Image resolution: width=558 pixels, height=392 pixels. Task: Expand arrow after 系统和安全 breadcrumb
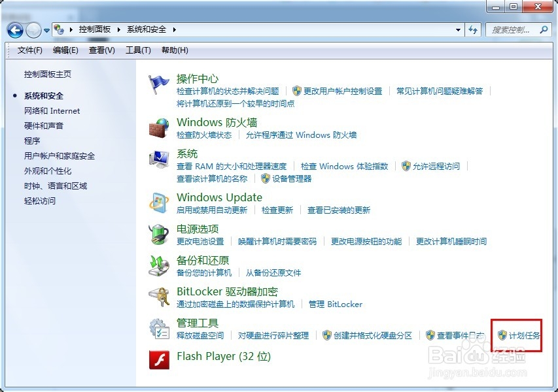[x=175, y=30]
